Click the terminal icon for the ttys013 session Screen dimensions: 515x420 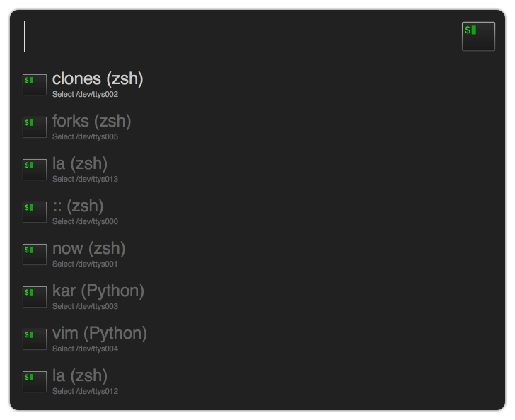coord(35,170)
